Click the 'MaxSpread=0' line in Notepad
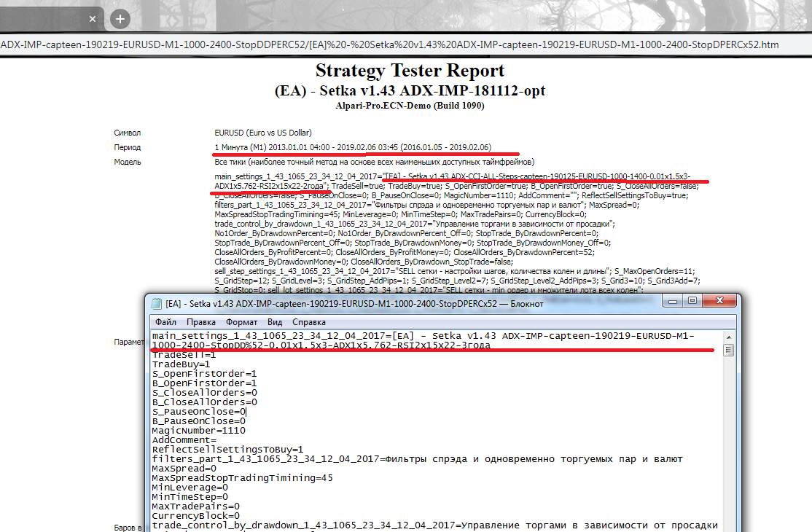The image size is (812, 532). (x=184, y=469)
